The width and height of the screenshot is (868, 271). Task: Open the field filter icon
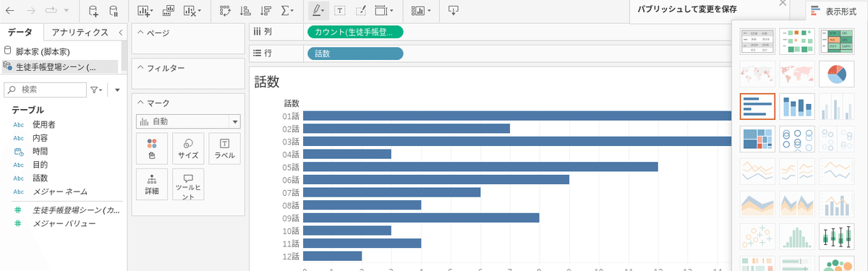pos(96,90)
